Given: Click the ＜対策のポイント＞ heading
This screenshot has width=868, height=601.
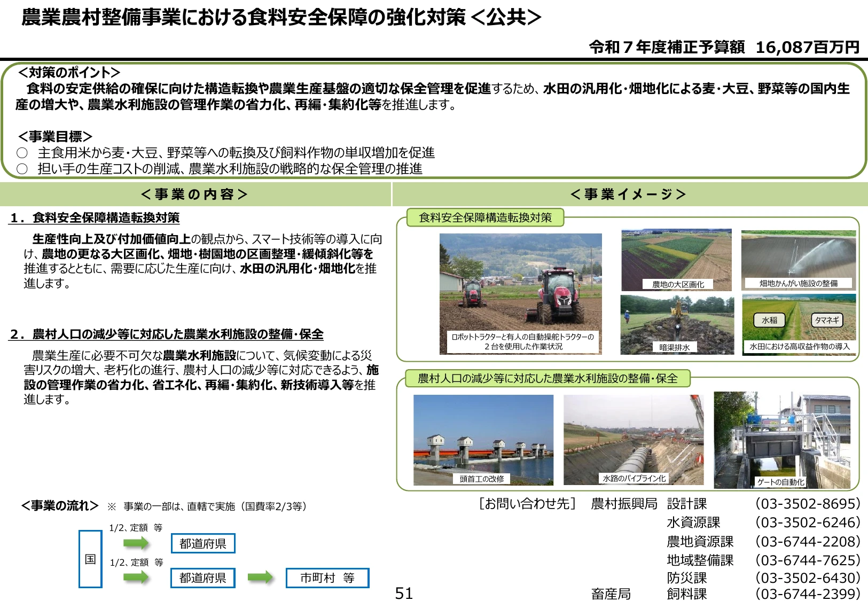Looking at the screenshot, I should pyautogui.click(x=69, y=72).
